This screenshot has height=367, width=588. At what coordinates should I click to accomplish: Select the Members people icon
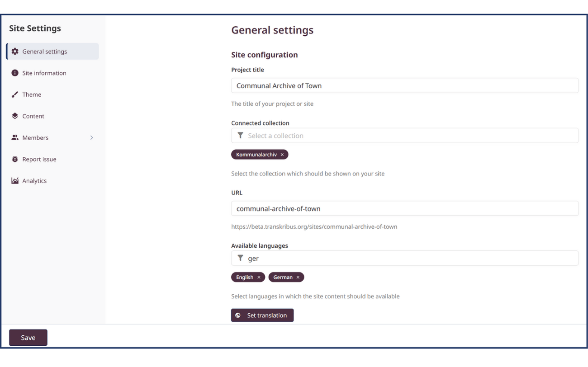click(14, 137)
